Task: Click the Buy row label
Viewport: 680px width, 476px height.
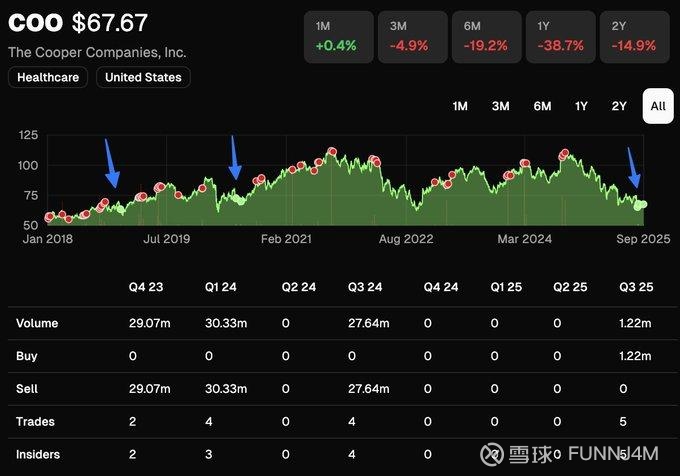Action: 27,356
